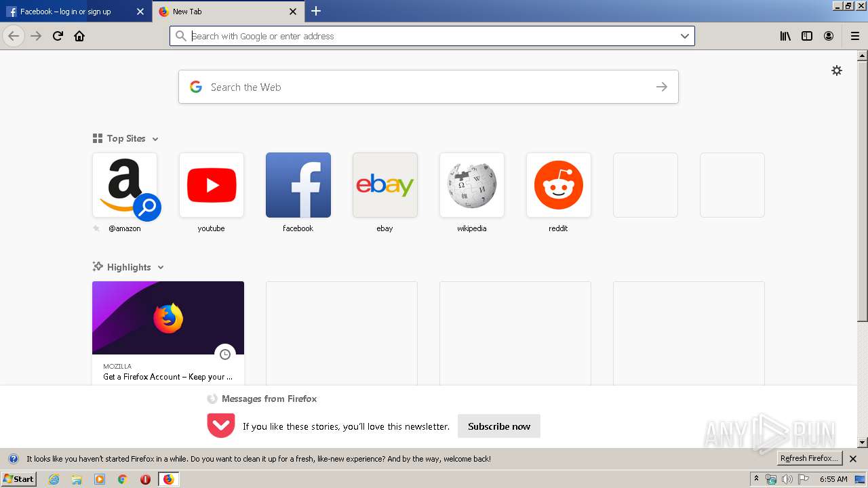Click the Messages from Firefox label

(x=269, y=399)
